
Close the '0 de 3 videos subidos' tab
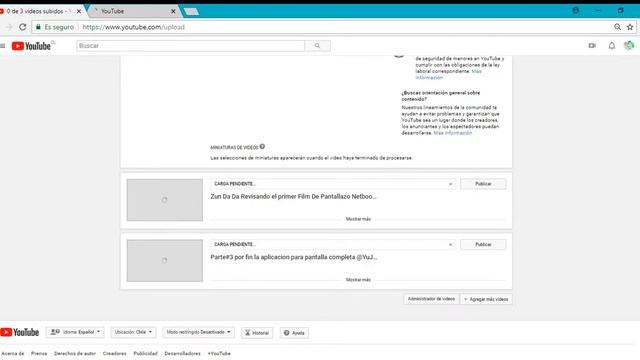79,11
